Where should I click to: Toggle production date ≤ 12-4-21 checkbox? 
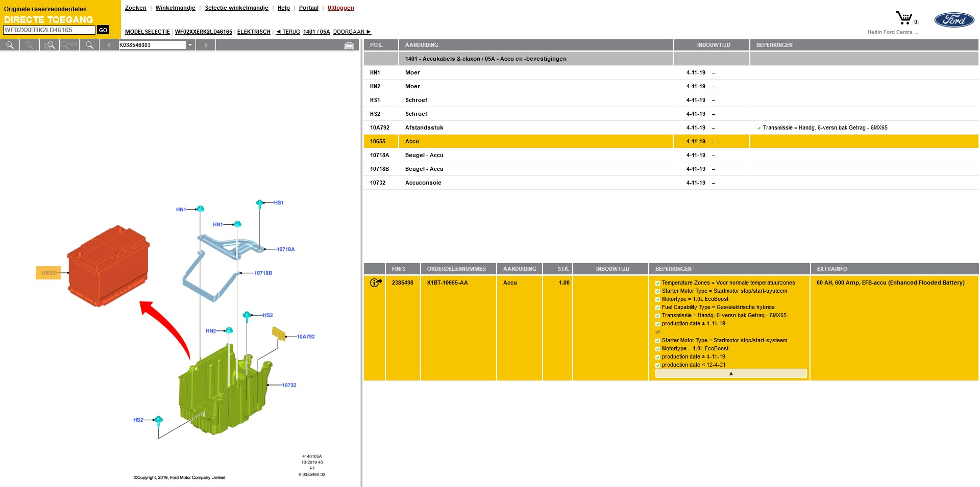658,365
